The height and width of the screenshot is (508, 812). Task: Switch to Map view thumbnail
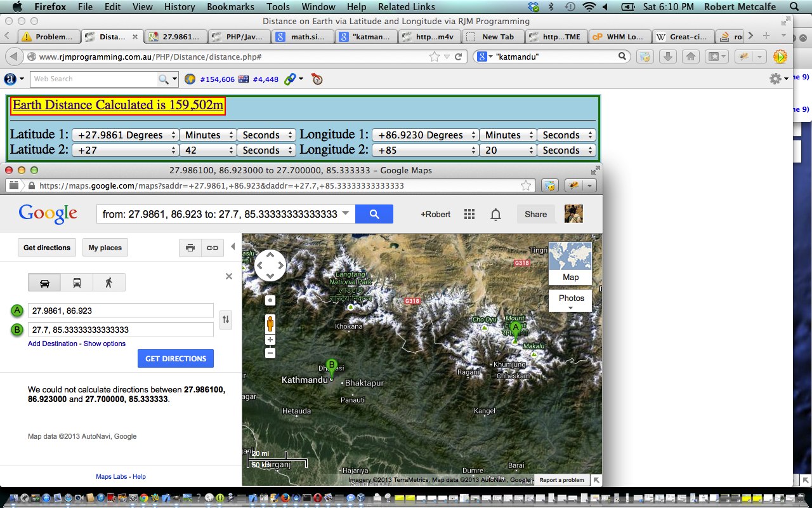[x=570, y=264]
